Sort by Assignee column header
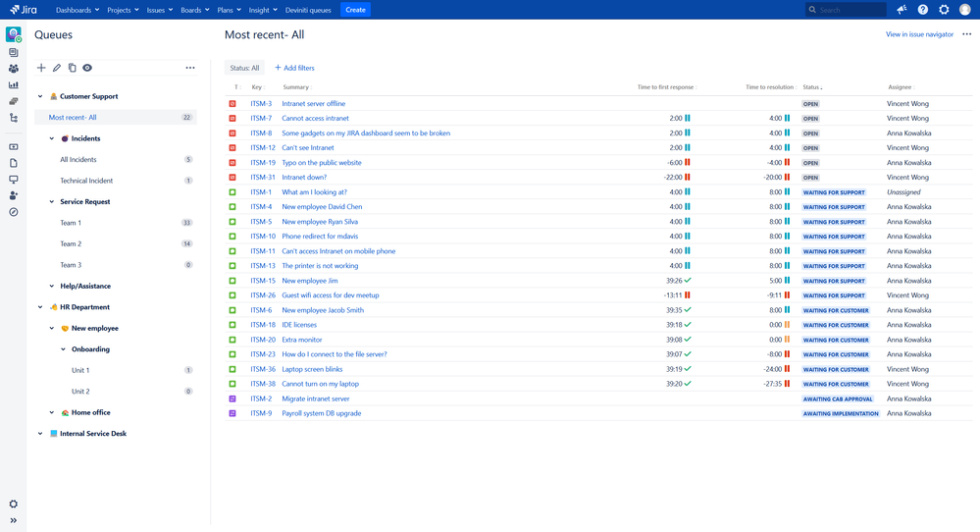The image size is (980, 532). [901, 87]
